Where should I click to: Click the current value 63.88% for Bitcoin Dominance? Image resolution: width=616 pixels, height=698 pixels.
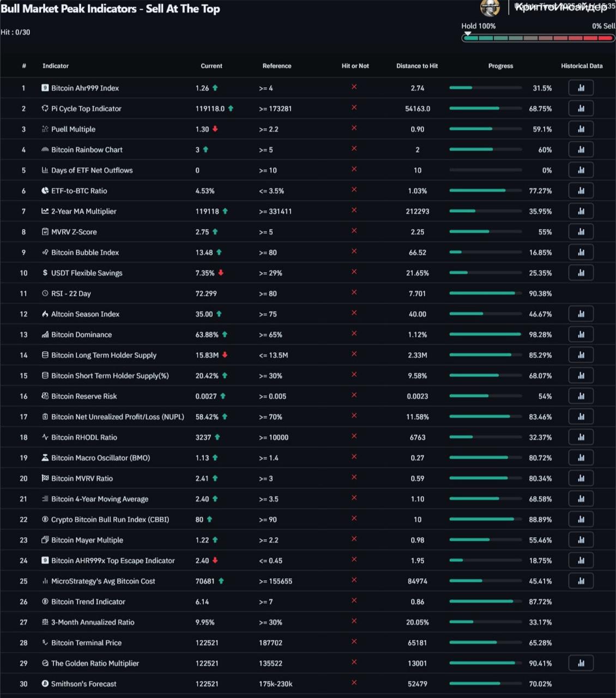click(x=207, y=334)
